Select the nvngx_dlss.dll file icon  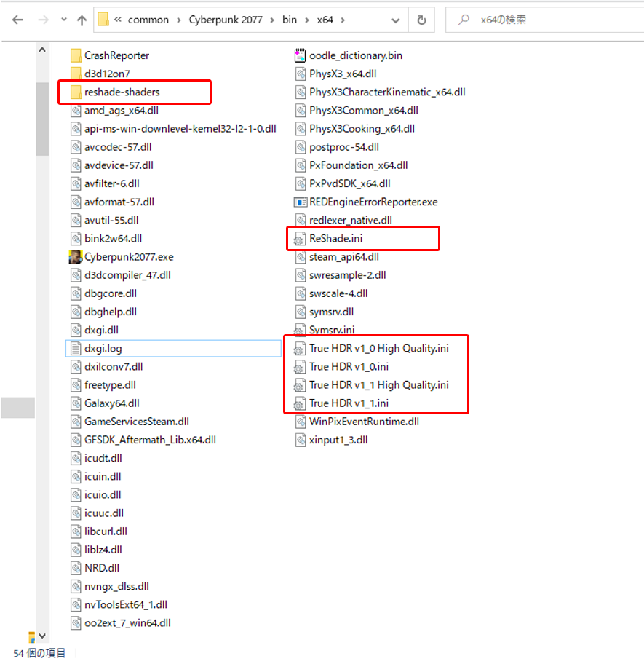[76, 586]
